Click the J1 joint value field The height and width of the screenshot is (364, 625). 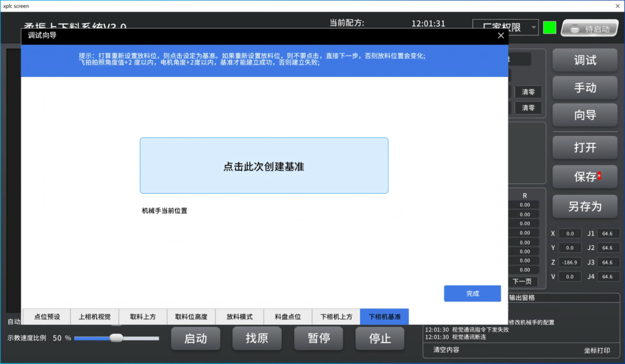point(608,234)
